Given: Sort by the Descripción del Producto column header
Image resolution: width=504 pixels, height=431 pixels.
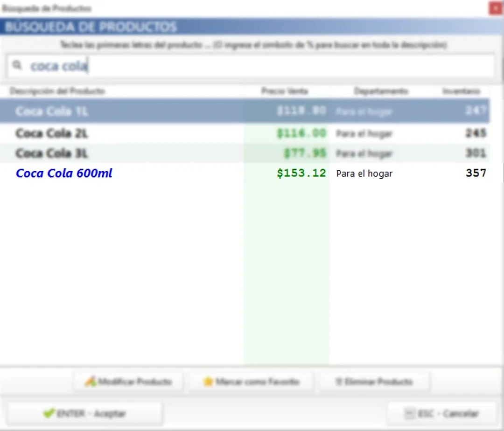Looking at the screenshot, I should pos(57,91).
